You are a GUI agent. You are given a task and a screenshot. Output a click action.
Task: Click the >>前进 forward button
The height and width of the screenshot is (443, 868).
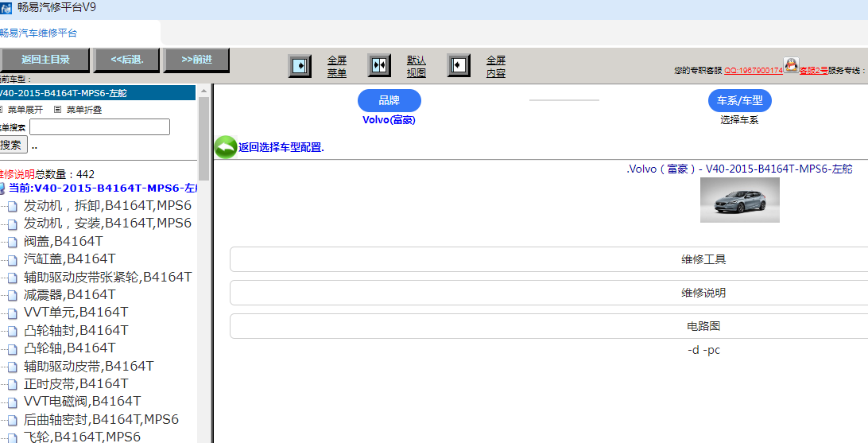(x=196, y=60)
